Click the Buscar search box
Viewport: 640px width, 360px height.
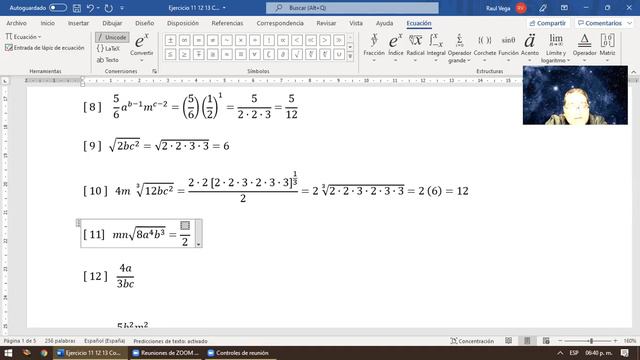(352, 8)
